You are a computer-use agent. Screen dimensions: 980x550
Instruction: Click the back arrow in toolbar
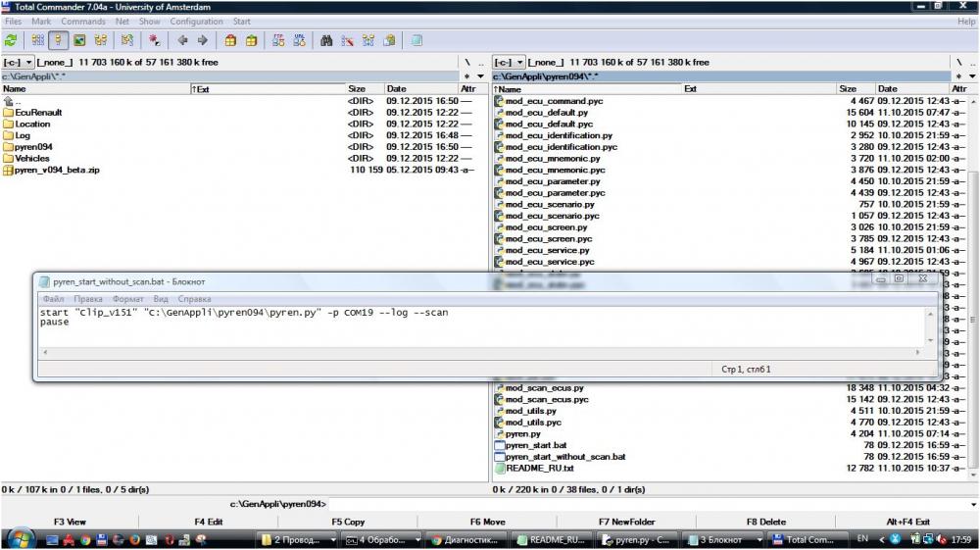coord(182,40)
